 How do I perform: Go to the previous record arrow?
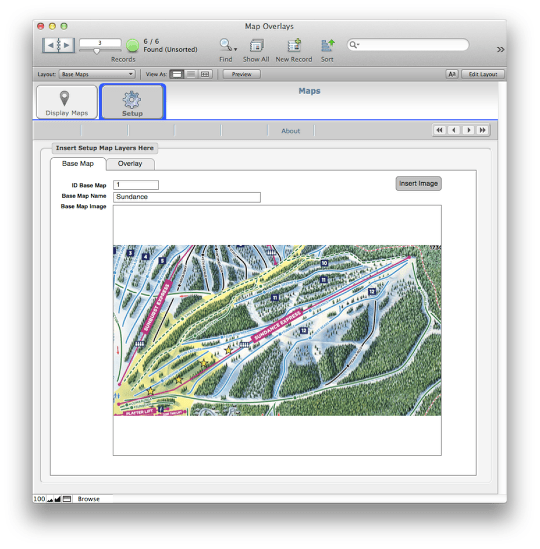tap(454, 130)
